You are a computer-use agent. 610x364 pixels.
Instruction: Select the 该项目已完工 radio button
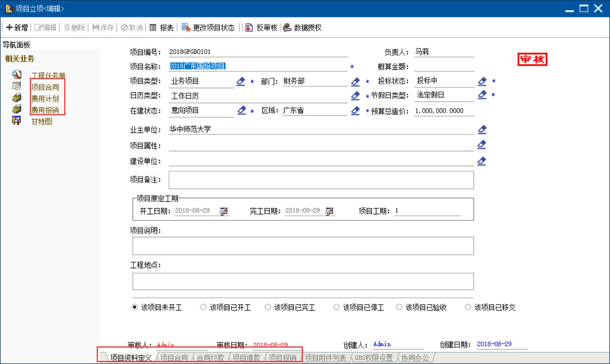point(268,307)
